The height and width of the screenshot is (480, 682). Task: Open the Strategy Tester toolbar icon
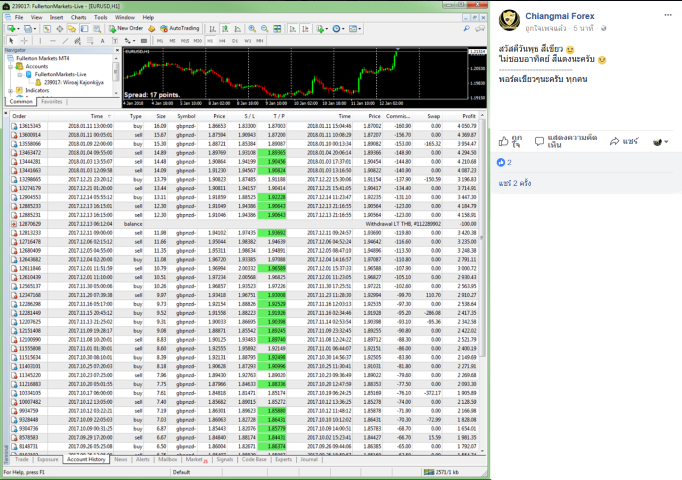coord(97,29)
